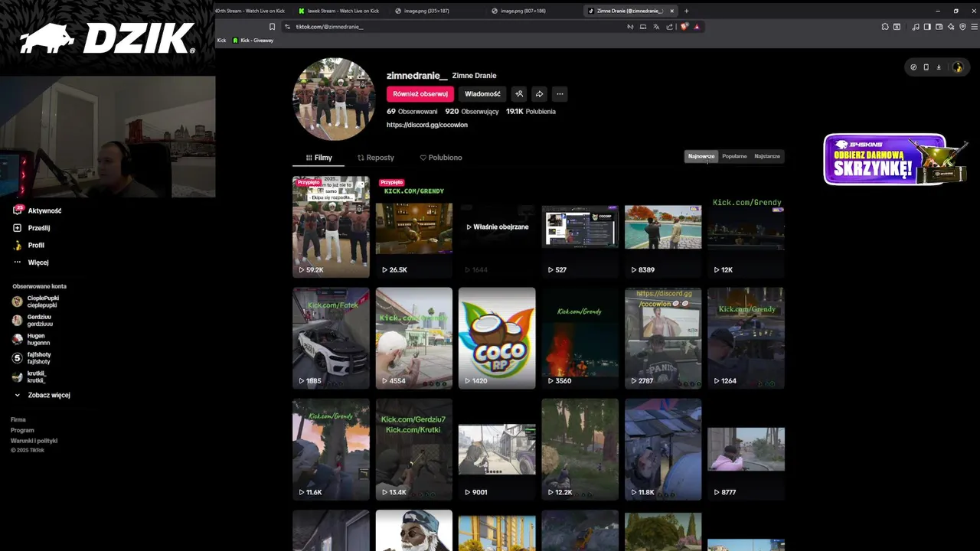Open the Kick.com/Fatek video with 1885 views

pyautogui.click(x=331, y=338)
